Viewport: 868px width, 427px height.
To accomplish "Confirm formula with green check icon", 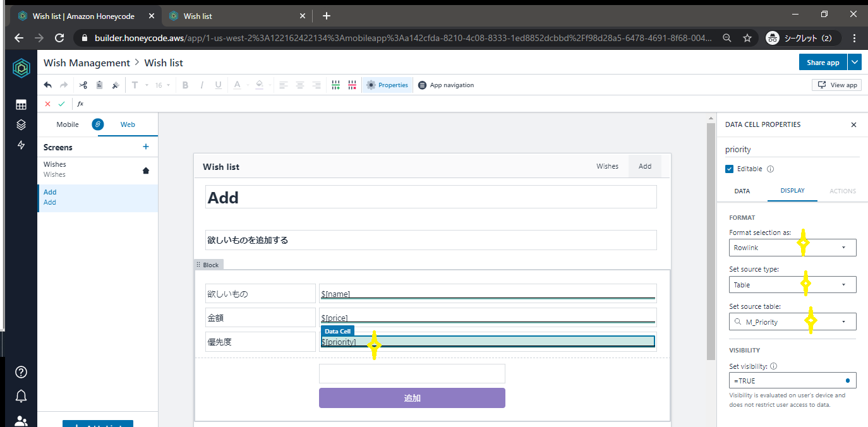I will pos(61,104).
